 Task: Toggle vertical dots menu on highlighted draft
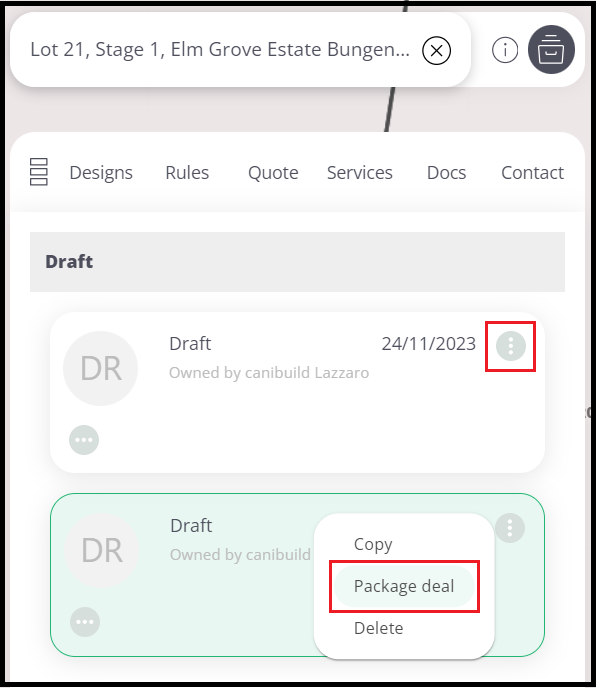click(x=510, y=528)
